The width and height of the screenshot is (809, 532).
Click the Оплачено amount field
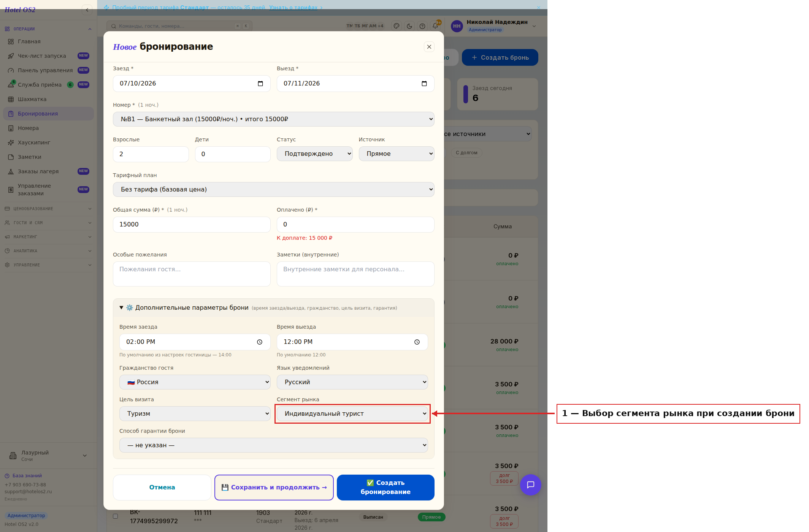pyautogui.click(x=355, y=225)
